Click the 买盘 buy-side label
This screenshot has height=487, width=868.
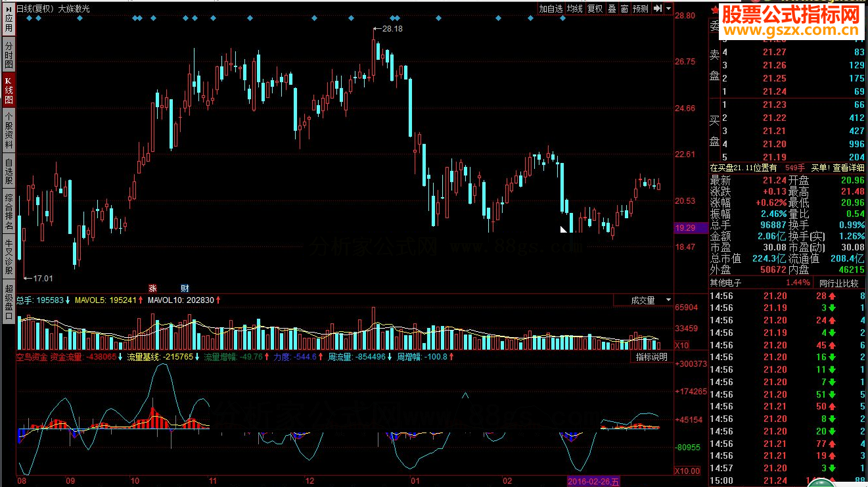point(714,131)
